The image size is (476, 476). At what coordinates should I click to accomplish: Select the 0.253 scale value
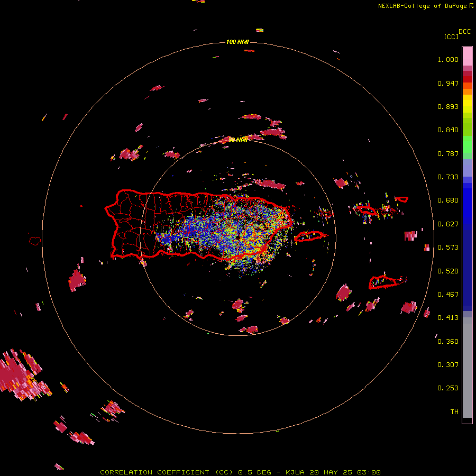pyautogui.click(x=448, y=388)
